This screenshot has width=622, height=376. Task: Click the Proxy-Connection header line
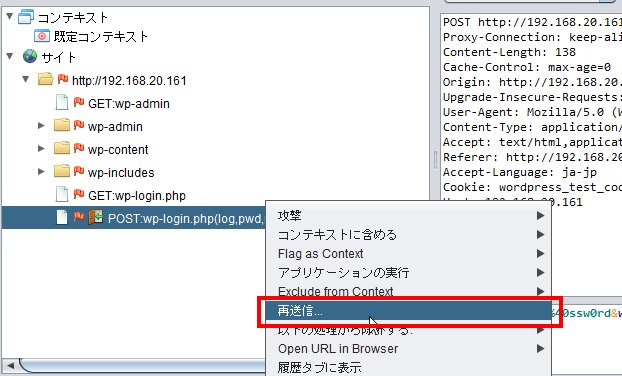click(x=532, y=37)
